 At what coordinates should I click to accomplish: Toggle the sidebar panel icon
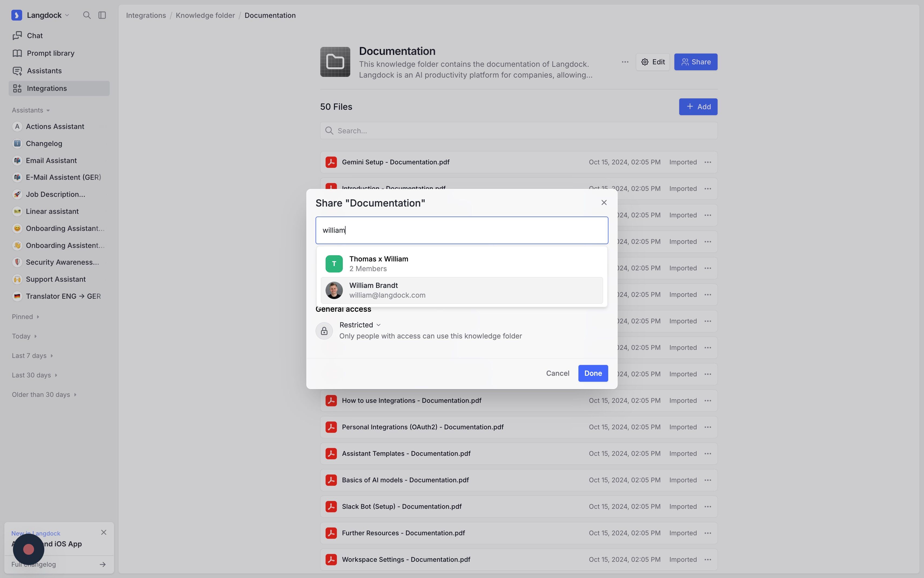click(x=102, y=15)
